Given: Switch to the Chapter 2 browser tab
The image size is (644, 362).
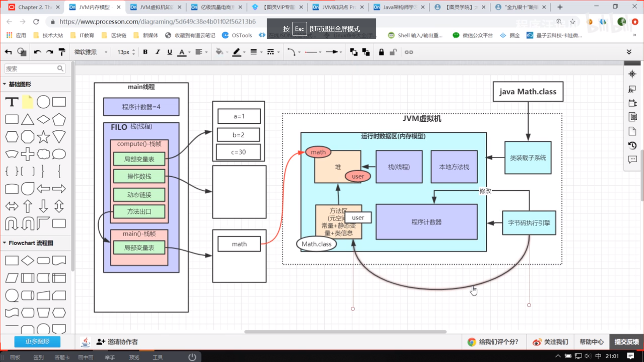Looking at the screenshot, I should [34, 7].
